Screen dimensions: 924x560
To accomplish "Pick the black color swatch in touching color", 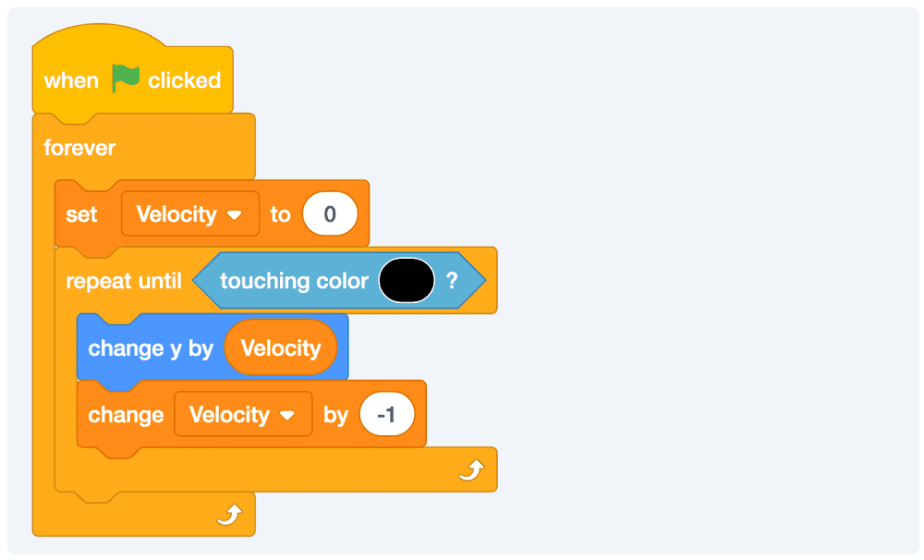I will 406,281.
